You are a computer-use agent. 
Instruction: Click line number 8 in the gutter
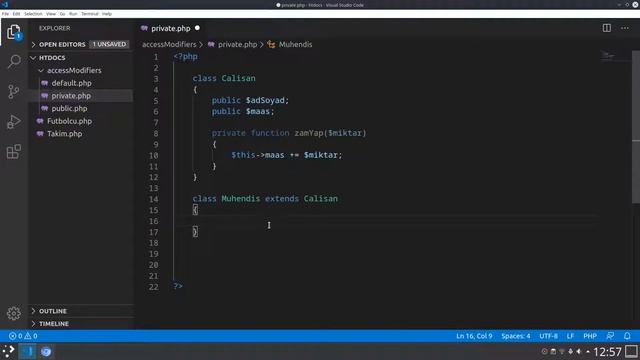click(156, 133)
